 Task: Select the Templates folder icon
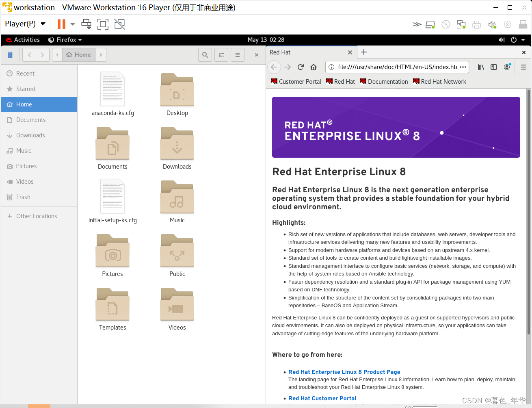[x=112, y=304]
